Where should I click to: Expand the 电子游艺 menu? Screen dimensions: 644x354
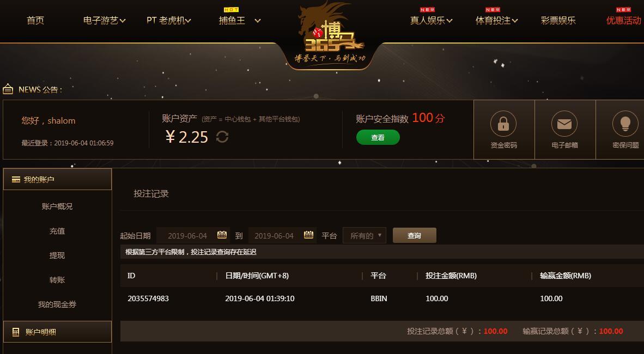(x=104, y=20)
